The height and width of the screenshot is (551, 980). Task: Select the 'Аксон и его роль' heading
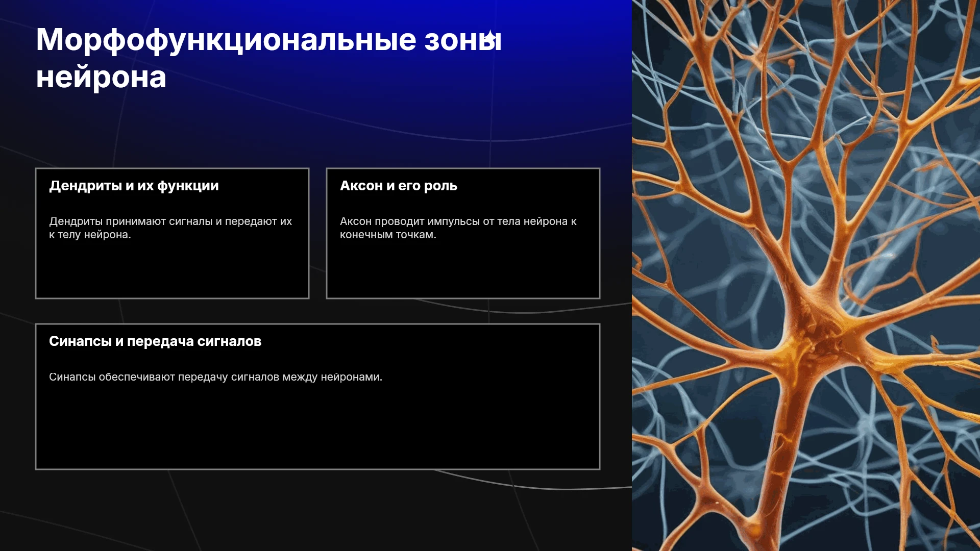click(399, 186)
